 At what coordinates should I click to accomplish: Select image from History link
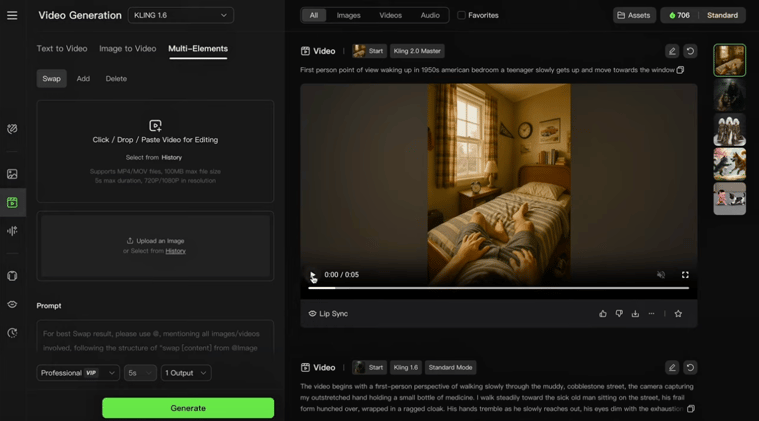point(175,251)
